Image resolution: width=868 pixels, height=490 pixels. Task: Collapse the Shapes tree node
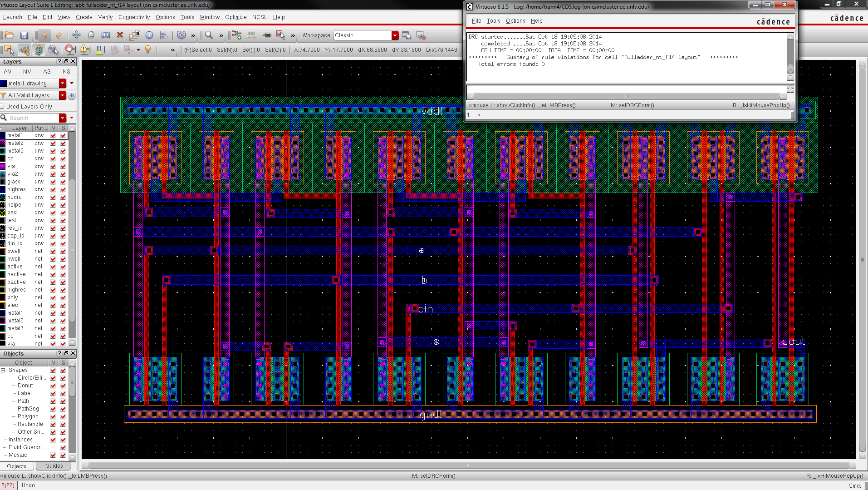coord(3,370)
